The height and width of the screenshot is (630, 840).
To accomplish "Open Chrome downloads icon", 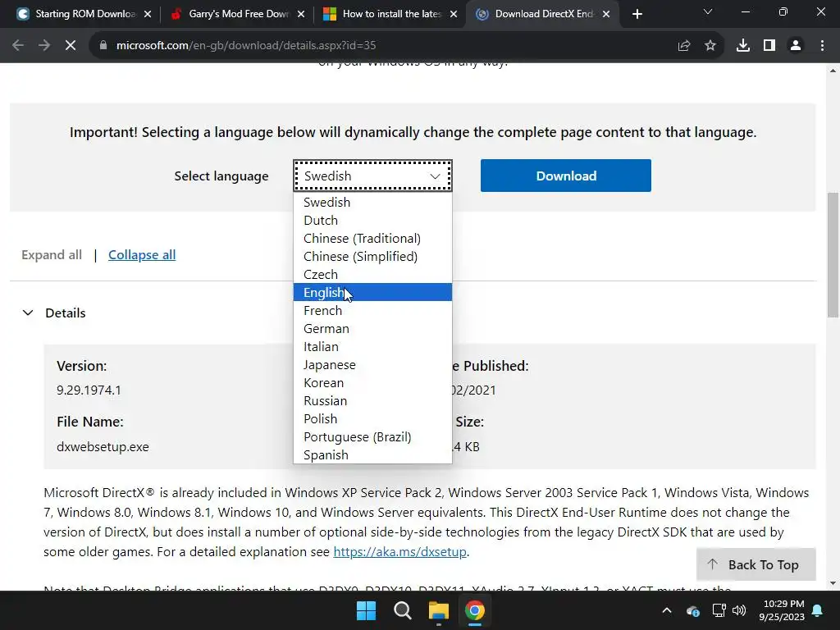I will pos(743,46).
